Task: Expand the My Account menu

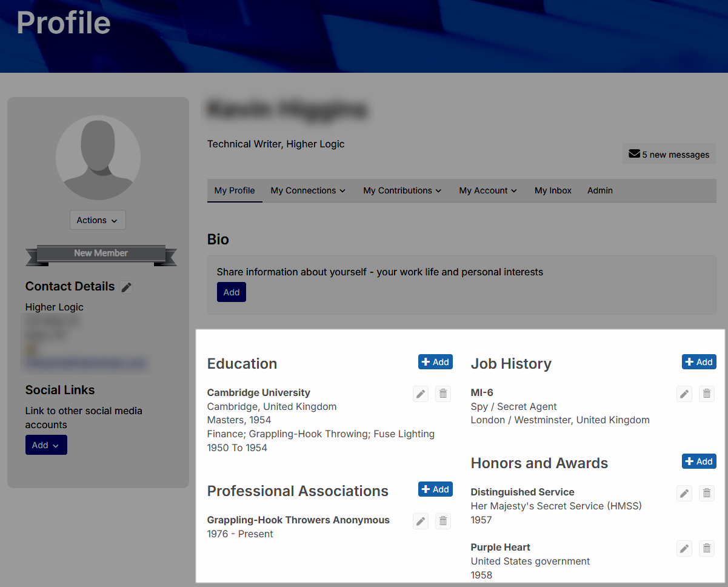Action: [x=487, y=190]
